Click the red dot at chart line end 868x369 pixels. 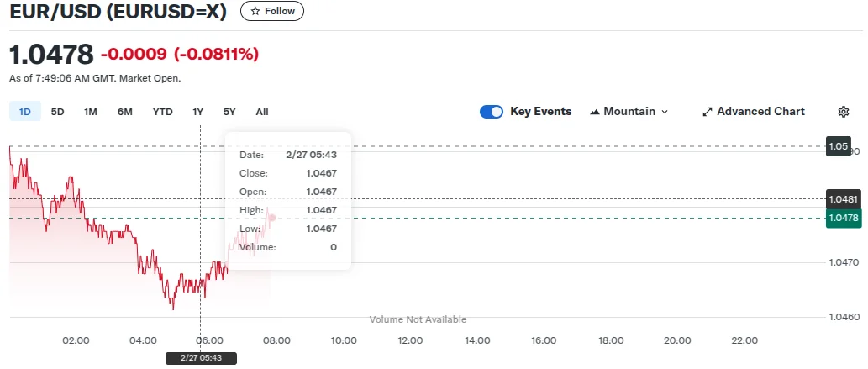click(271, 217)
